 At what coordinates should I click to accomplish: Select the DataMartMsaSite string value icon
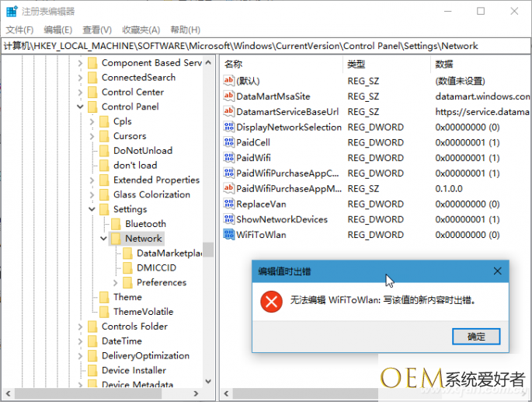229,96
